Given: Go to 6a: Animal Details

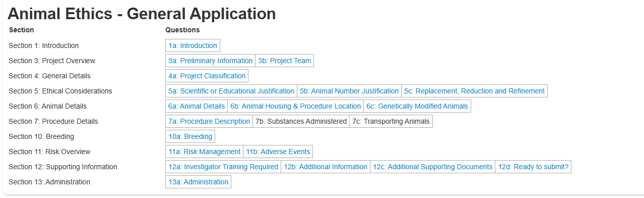Looking at the screenshot, I should pos(197,106).
